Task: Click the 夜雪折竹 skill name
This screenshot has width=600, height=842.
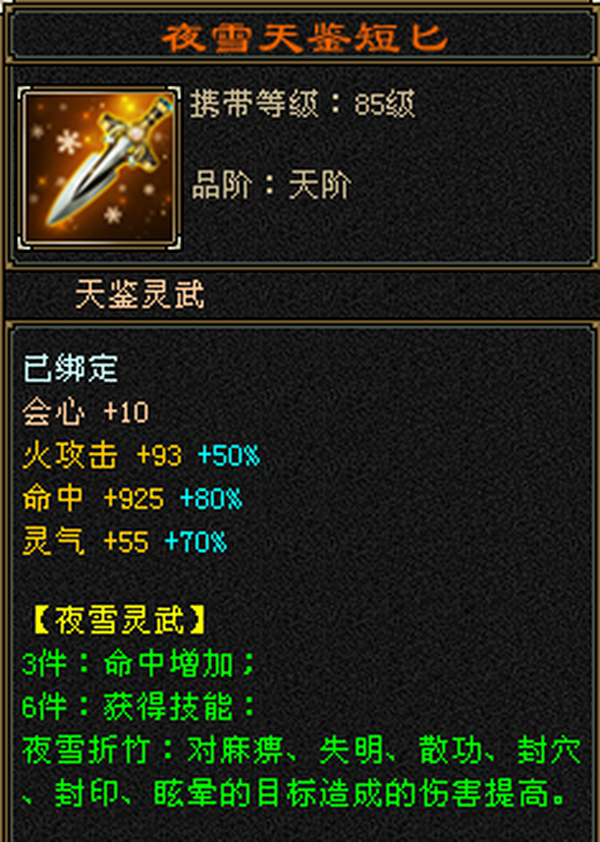Action: pyautogui.click(x=85, y=750)
